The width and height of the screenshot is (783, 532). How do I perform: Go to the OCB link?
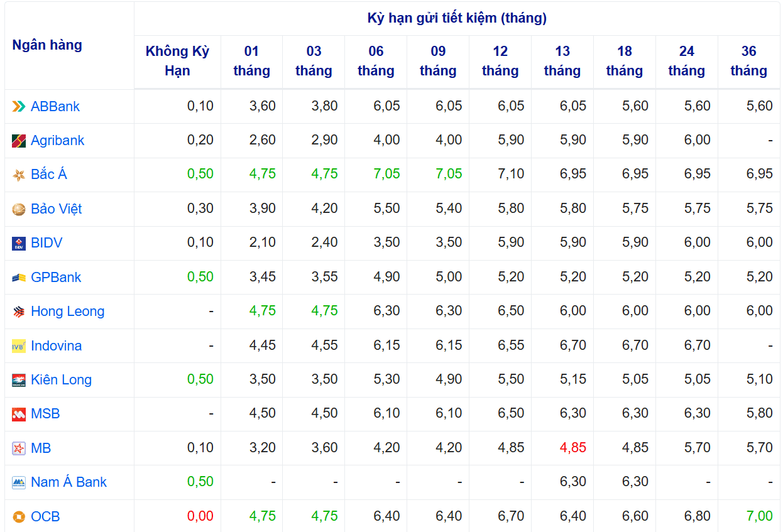click(x=45, y=517)
